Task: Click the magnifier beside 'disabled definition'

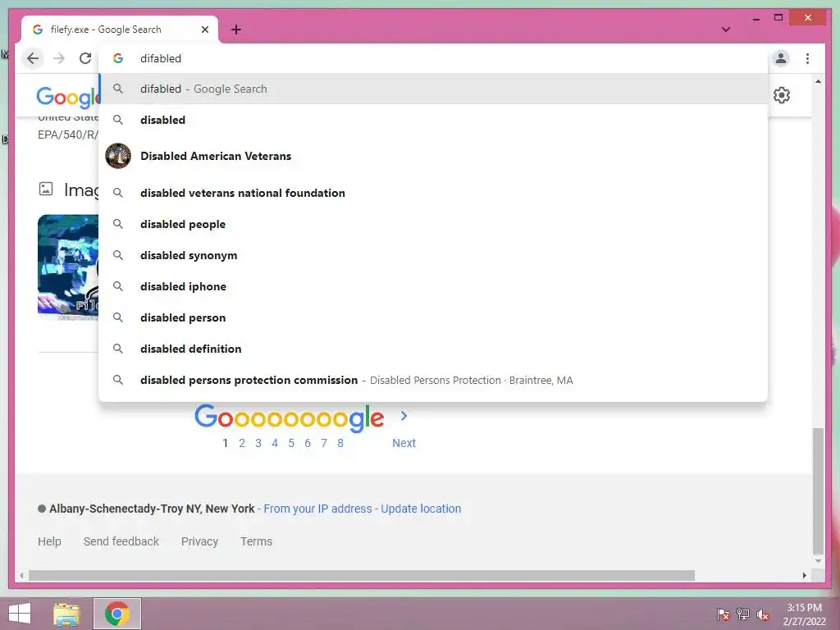Action: coord(118,348)
